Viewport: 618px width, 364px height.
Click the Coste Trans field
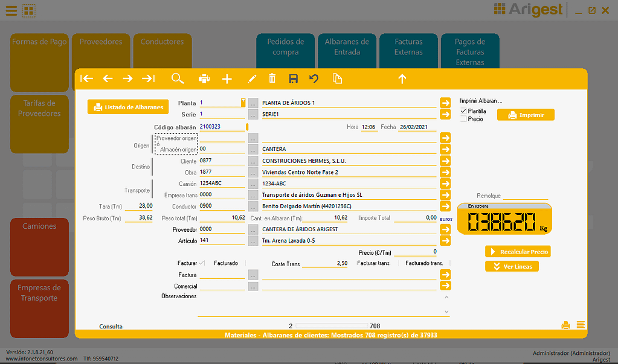point(325,264)
